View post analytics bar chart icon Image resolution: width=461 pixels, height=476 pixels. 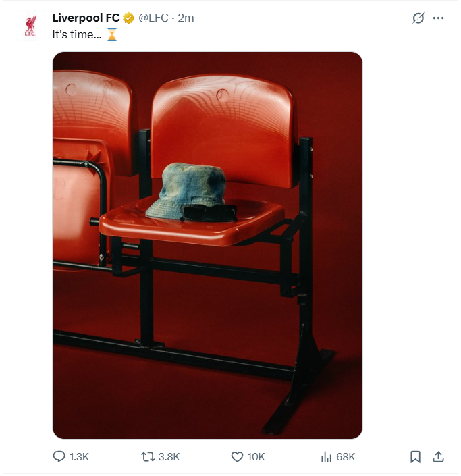[x=326, y=456]
